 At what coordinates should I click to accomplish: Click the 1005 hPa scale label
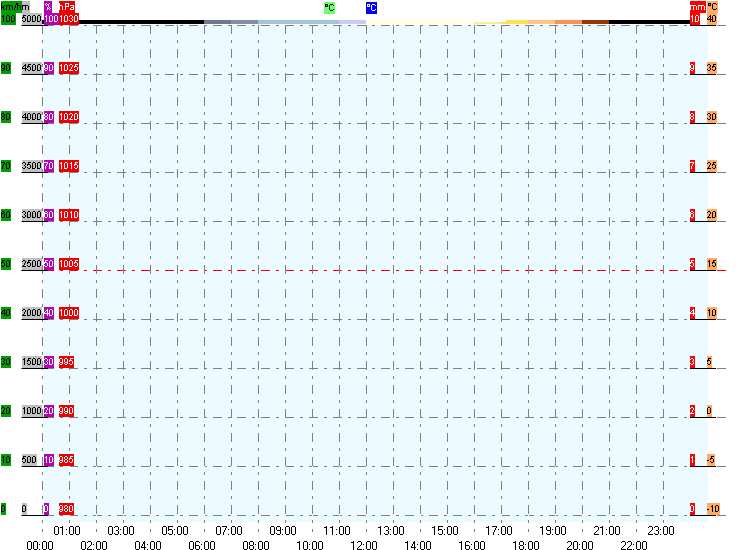click(69, 264)
